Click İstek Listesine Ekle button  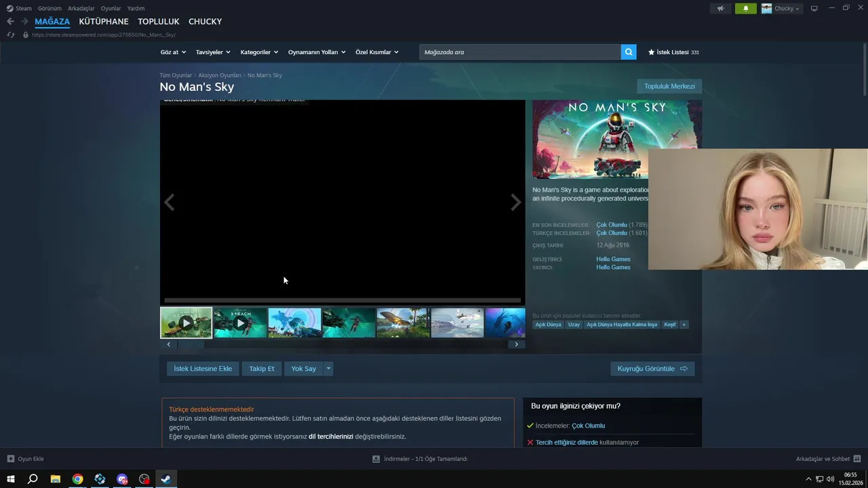(x=203, y=369)
